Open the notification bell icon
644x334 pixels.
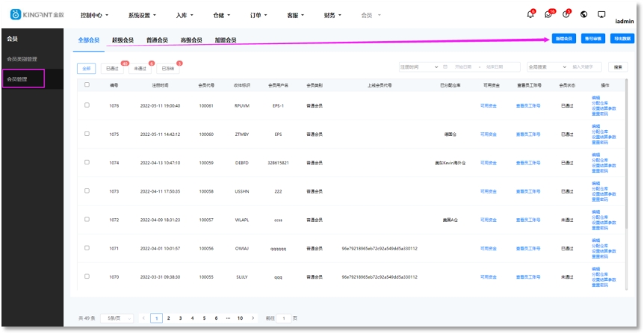tap(530, 15)
